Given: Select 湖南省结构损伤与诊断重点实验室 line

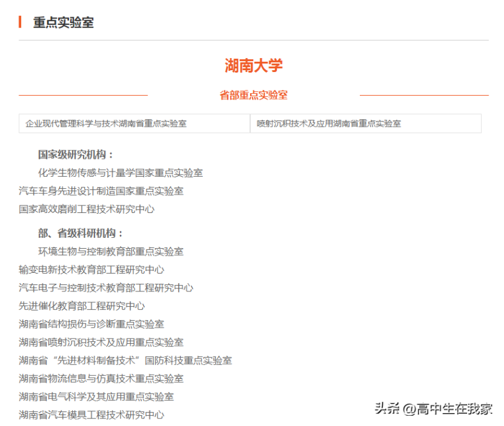Looking at the screenshot, I should pos(91,324).
